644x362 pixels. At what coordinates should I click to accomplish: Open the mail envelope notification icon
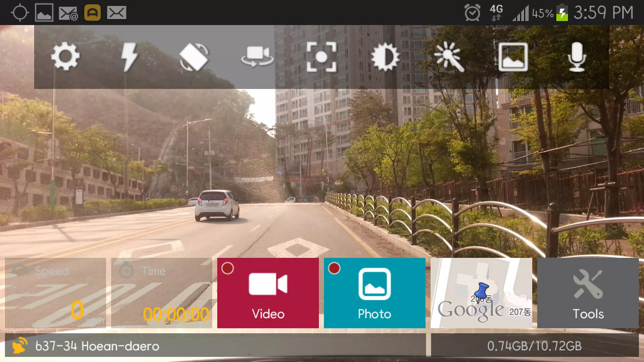click(117, 13)
